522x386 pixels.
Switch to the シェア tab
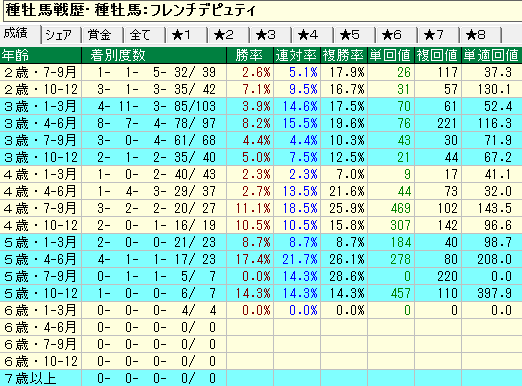[x=61, y=35]
